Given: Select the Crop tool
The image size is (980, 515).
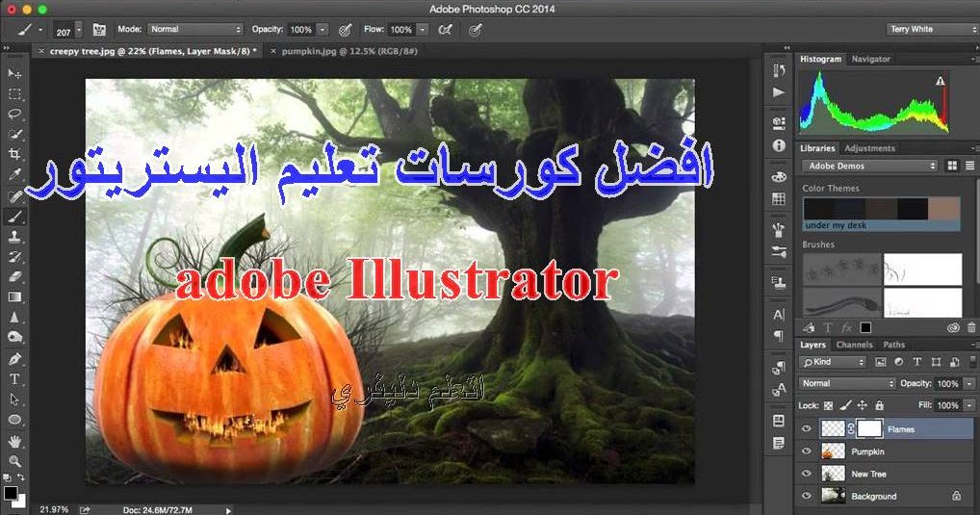Looking at the screenshot, I should click(14, 154).
